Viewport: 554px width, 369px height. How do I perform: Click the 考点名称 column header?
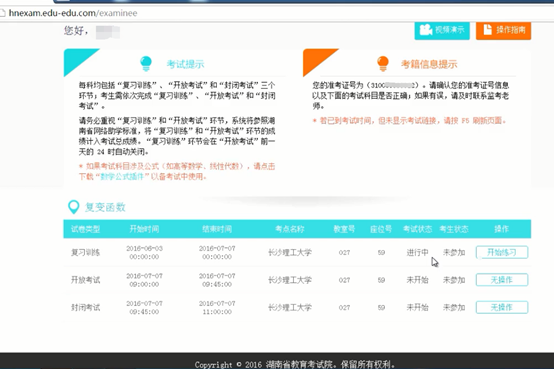[x=290, y=229]
